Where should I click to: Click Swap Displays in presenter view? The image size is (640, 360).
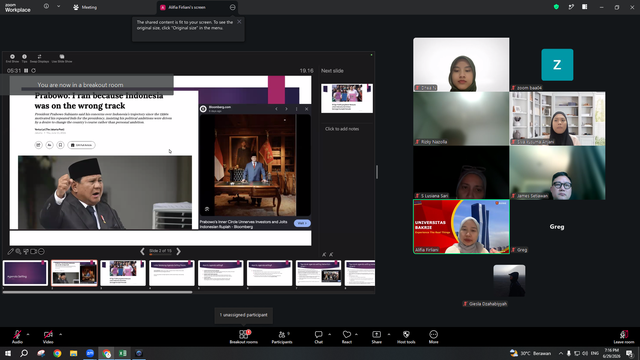pyautogui.click(x=39, y=58)
